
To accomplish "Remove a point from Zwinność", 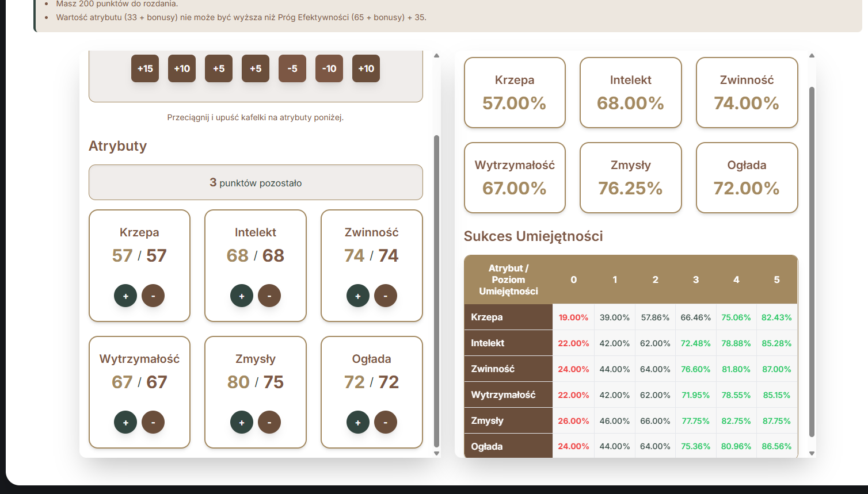I will click(x=386, y=296).
